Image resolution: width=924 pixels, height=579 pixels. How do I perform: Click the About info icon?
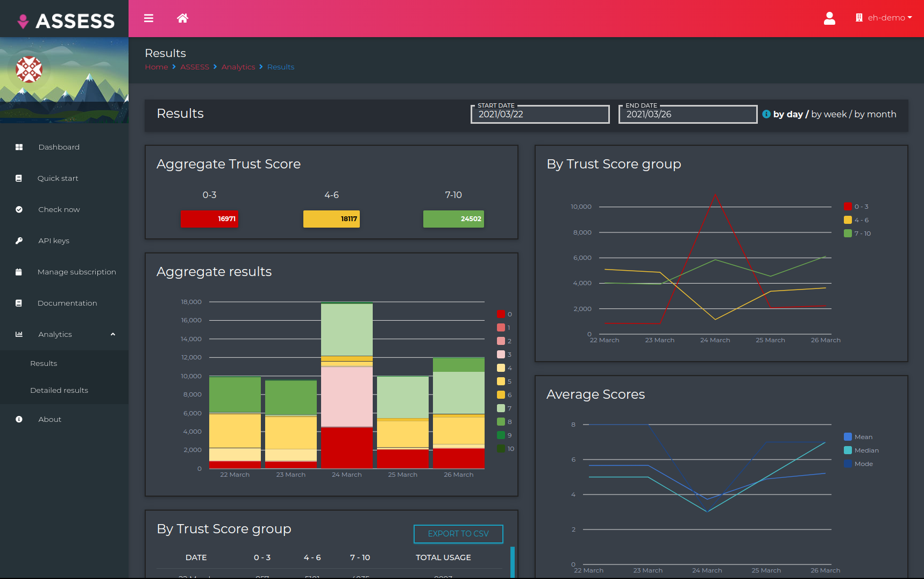[19, 419]
